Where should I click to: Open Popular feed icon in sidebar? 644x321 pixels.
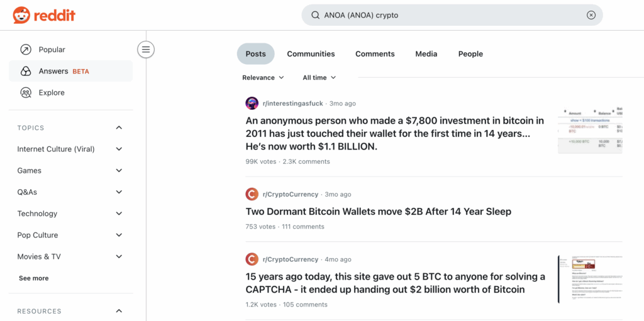coord(26,50)
